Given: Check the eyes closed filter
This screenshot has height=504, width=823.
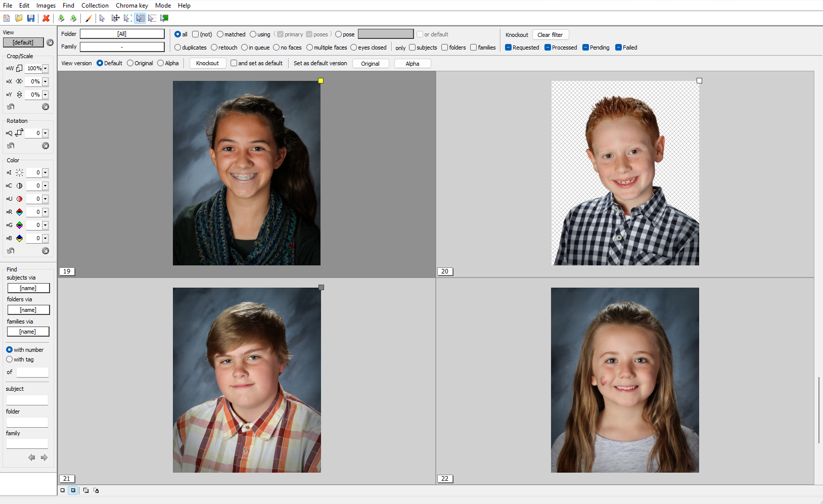Looking at the screenshot, I should click(x=354, y=47).
